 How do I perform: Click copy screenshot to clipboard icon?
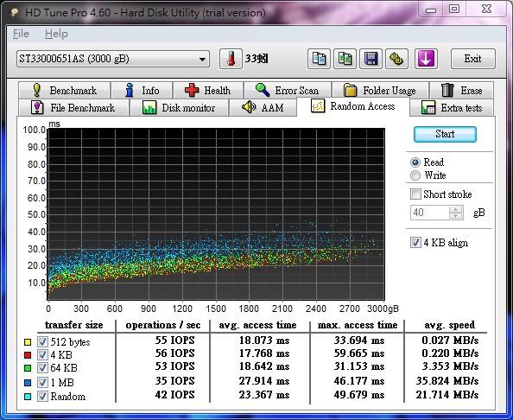coord(345,59)
